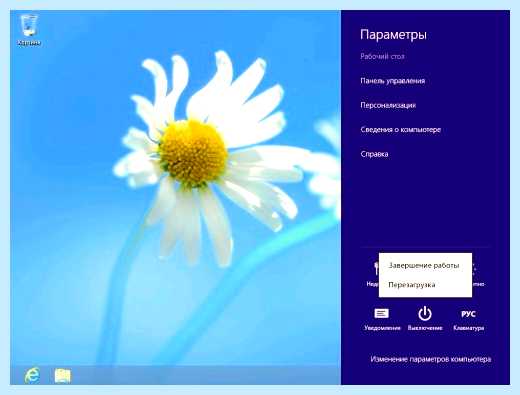The width and height of the screenshot is (520, 395).
Task: Select Завершение работы in the popup
Action: 424,266
